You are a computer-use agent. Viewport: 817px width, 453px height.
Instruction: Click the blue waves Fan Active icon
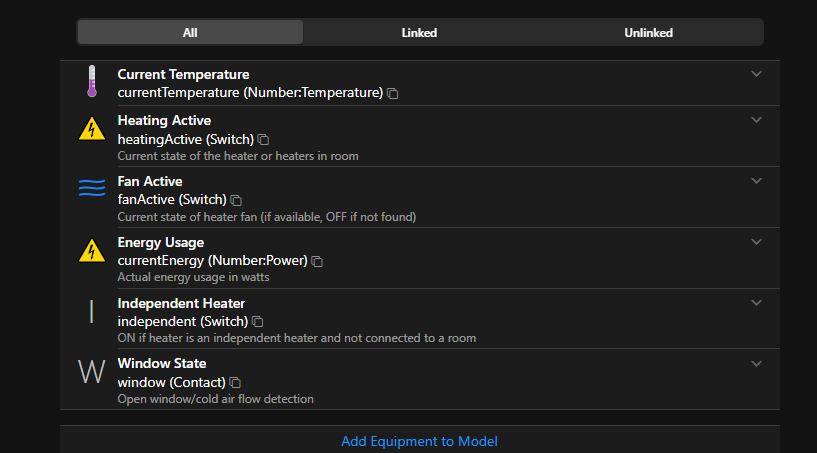tap(92, 189)
